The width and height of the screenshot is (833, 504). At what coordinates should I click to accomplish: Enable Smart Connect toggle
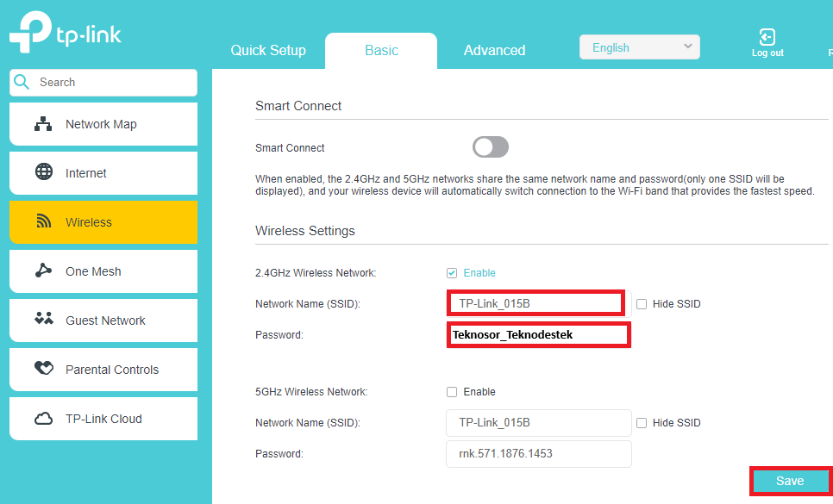click(490, 147)
